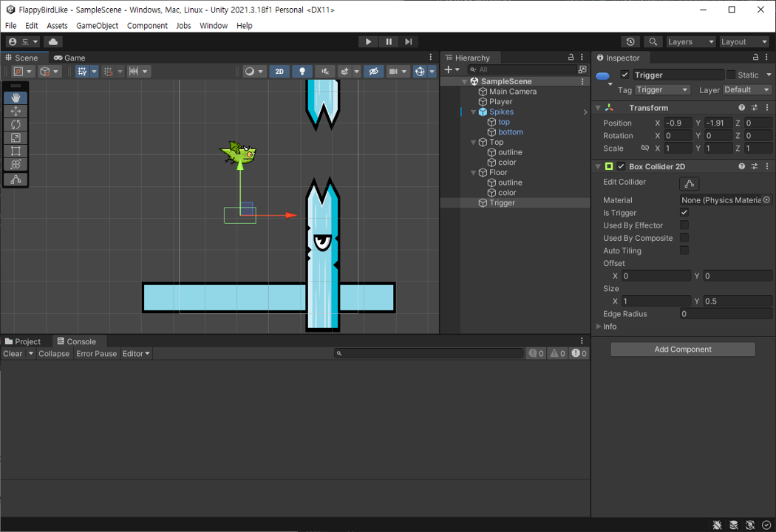The image size is (776, 532).
Task: Open the Layers dropdown in toolbar
Action: tap(691, 41)
